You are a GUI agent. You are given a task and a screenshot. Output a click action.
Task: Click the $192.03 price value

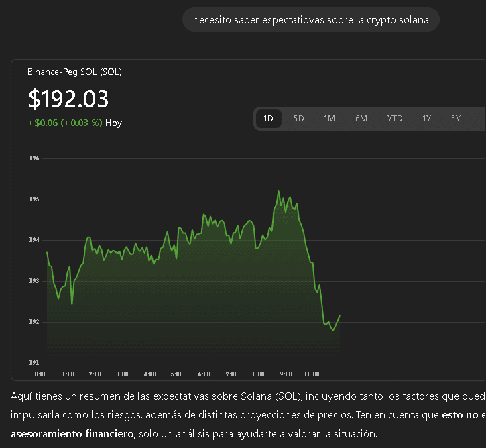pos(68,99)
